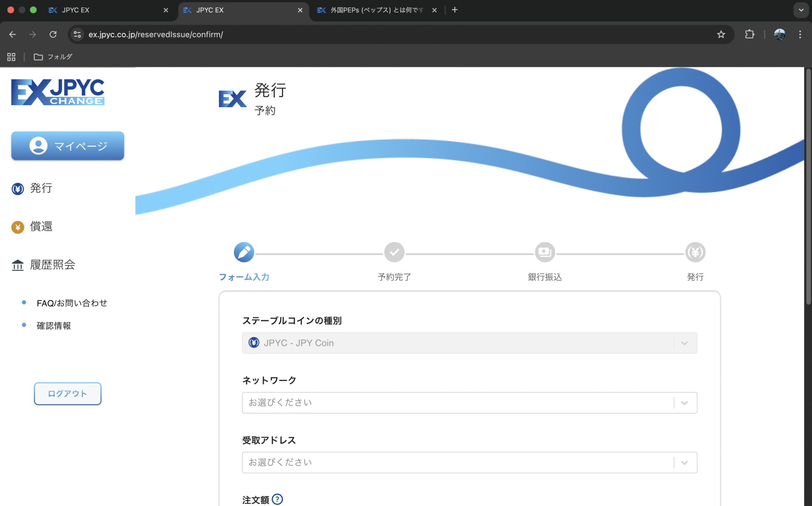Click the page's vertical scrollbar
Screen dimensions: 812x506
pos(808,187)
